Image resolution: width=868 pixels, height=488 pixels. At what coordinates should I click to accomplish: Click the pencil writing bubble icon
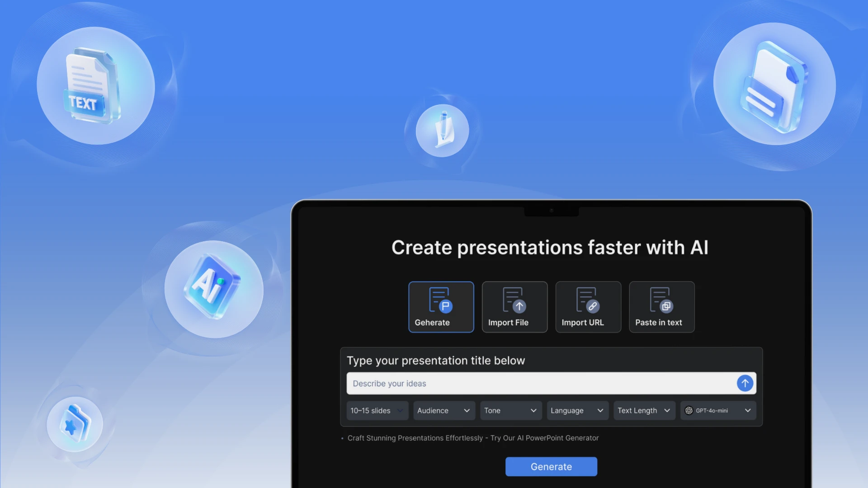(x=442, y=130)
